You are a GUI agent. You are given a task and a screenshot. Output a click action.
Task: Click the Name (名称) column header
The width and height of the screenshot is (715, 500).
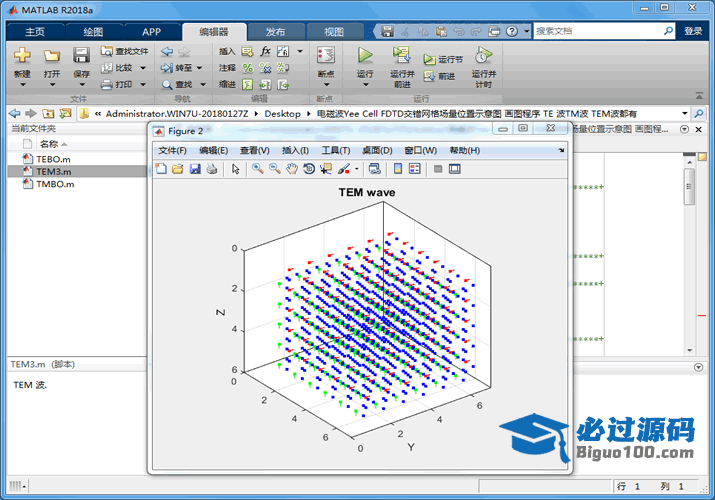coord(49,144)
